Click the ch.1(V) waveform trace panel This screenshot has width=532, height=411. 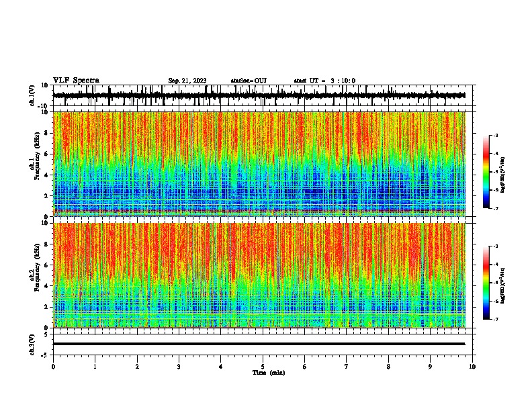tap(262, 95)
